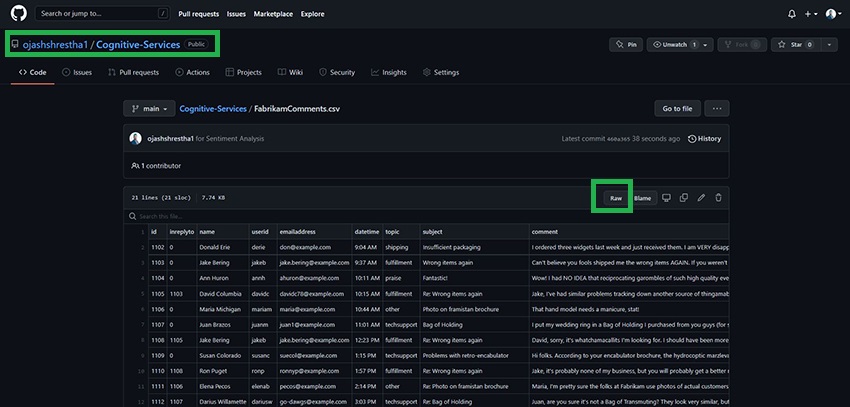Screen dimensions: 850x407
Task: Pin this repository
Action: pos(624,45)
